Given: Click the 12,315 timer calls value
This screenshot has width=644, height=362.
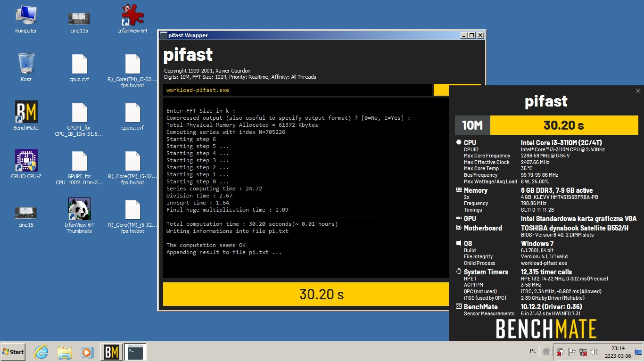Looking at the screenshot, I should click(546, 272).
